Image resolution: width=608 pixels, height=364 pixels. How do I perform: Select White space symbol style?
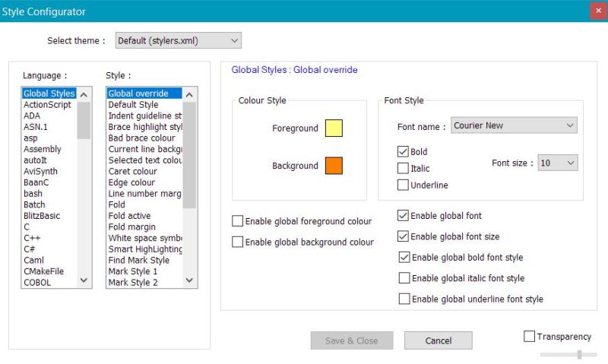tap(144, 238)
